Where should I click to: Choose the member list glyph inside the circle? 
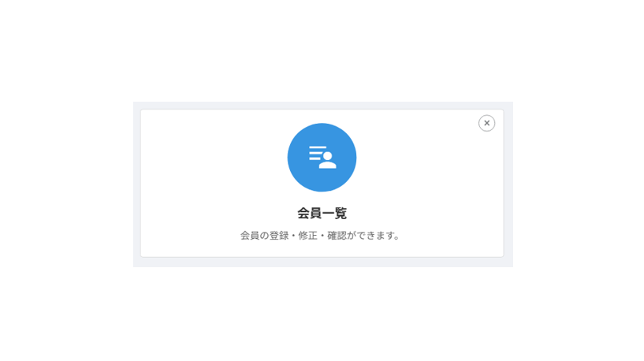coord(322,158)
